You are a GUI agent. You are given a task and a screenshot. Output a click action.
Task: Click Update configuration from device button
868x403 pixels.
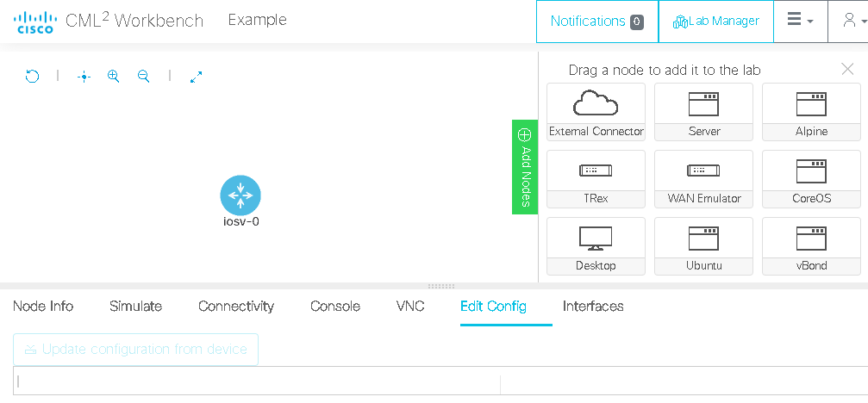tap(135, 350)
